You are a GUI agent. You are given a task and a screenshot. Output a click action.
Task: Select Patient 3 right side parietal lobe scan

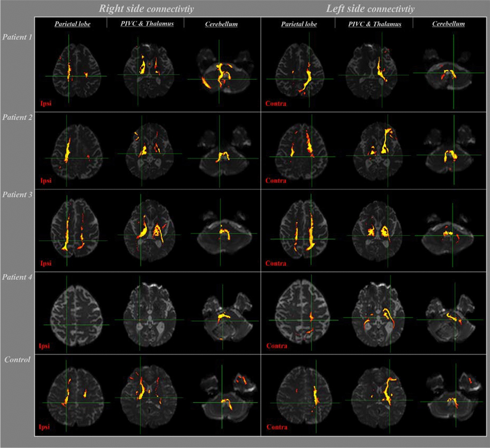tap(75, 228)
